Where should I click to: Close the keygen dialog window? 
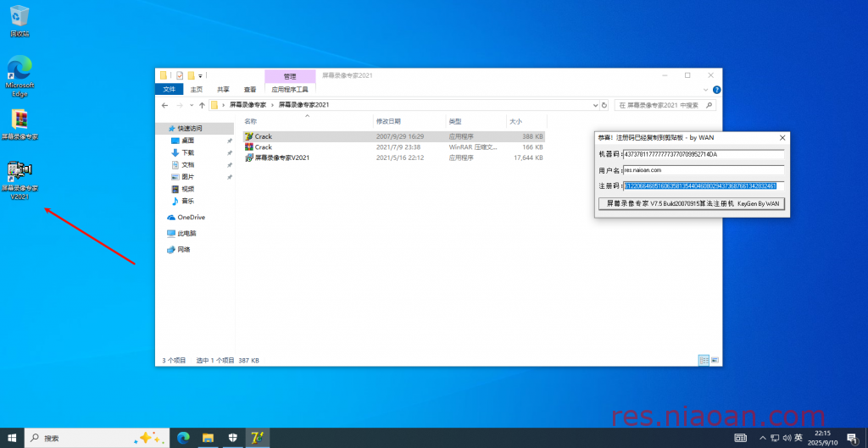click(782, 138)
